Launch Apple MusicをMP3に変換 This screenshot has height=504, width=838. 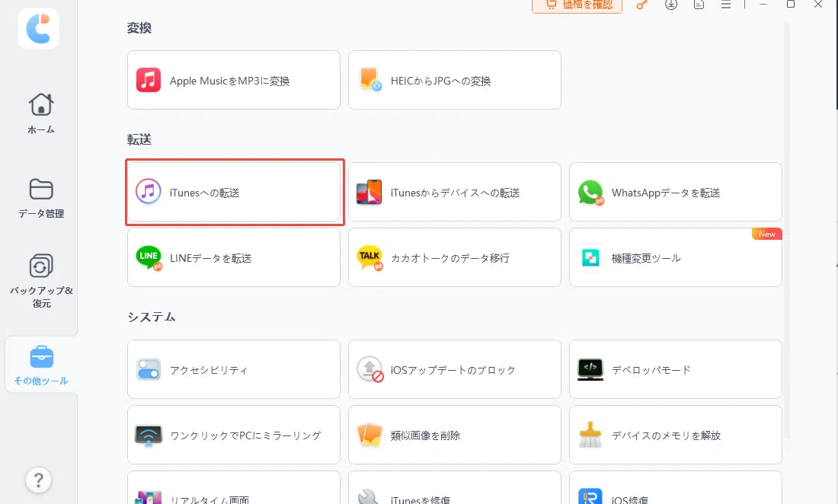tap(233, 80)
